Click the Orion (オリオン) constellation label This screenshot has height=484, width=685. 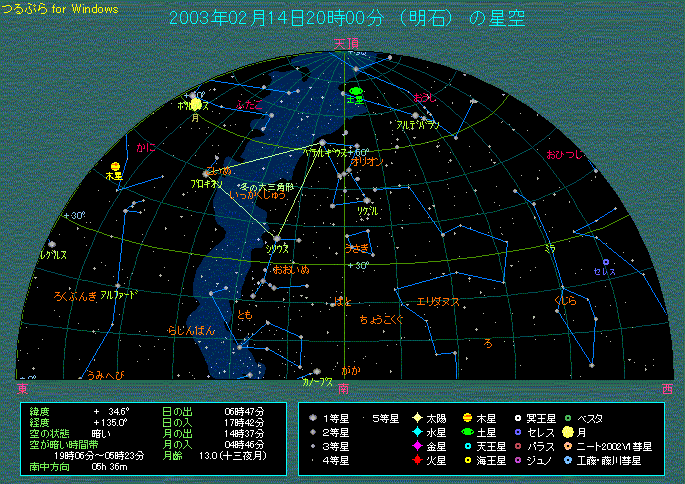[368, 160]
